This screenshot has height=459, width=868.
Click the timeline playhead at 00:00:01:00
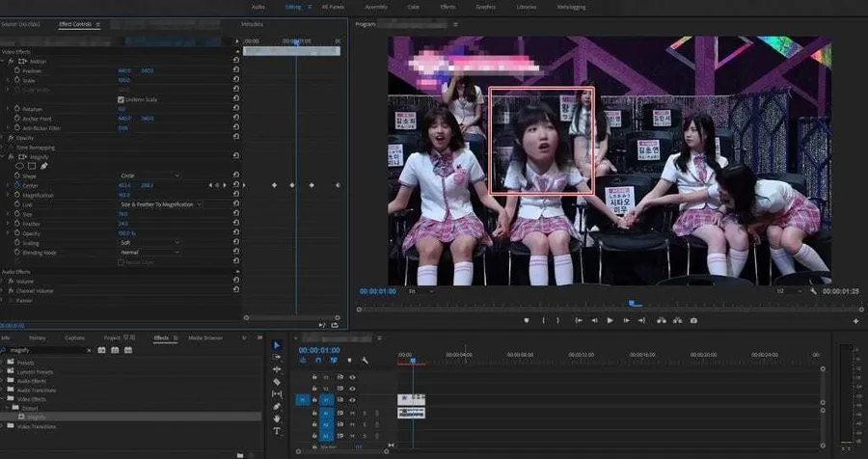pos(413,361)
